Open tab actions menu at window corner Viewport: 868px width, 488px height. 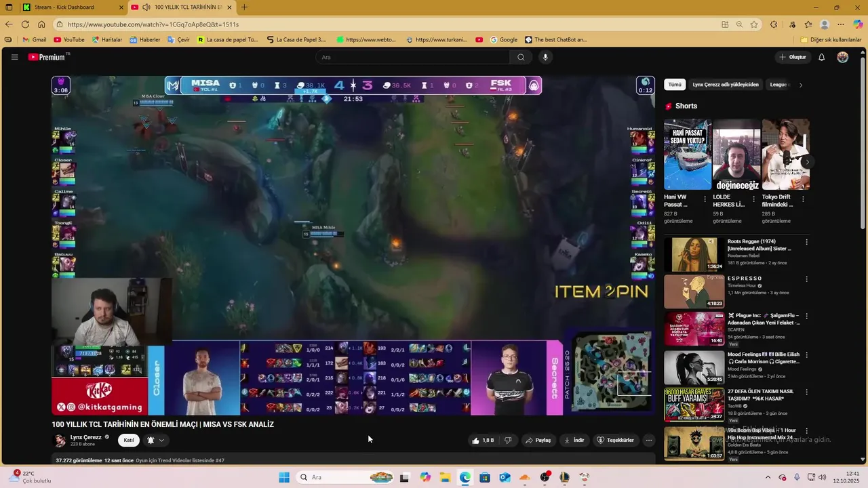pyautogui.click(x=9, y=7)
